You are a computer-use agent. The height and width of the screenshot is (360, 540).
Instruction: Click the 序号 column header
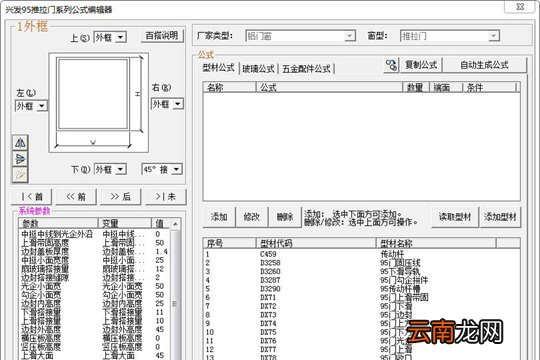tap(229, 244)
